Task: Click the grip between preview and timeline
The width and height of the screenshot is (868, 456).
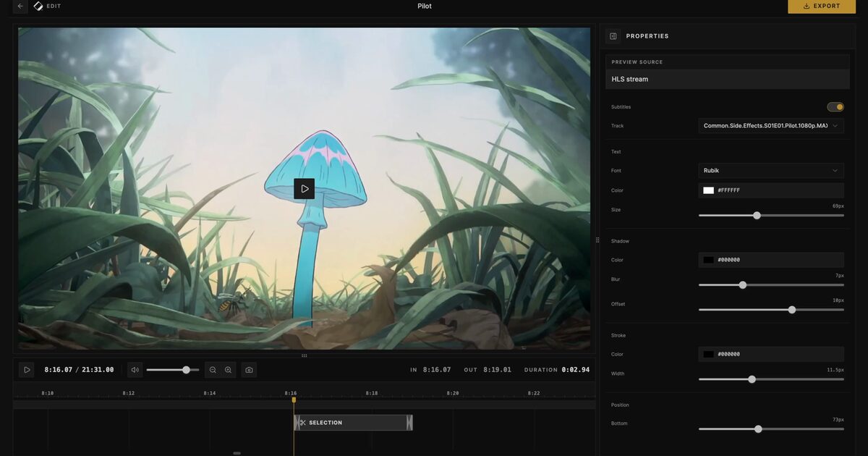Action: (305, 355)
